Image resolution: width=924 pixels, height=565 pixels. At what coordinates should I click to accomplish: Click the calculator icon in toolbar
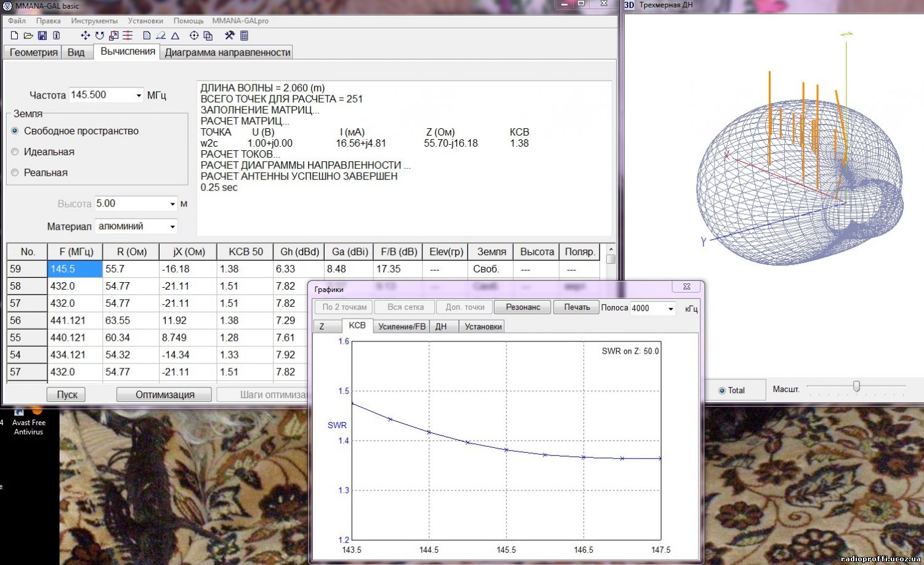pos(244,36)
